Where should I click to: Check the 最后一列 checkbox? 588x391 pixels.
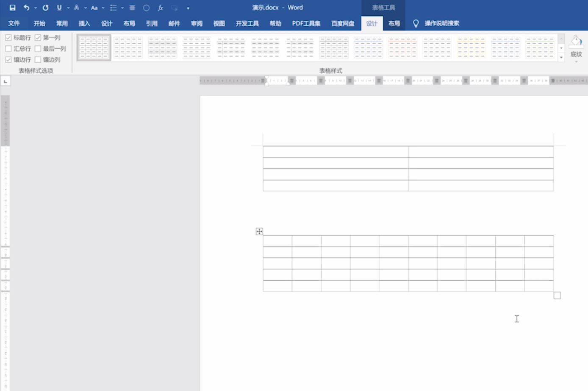(38, 49)
